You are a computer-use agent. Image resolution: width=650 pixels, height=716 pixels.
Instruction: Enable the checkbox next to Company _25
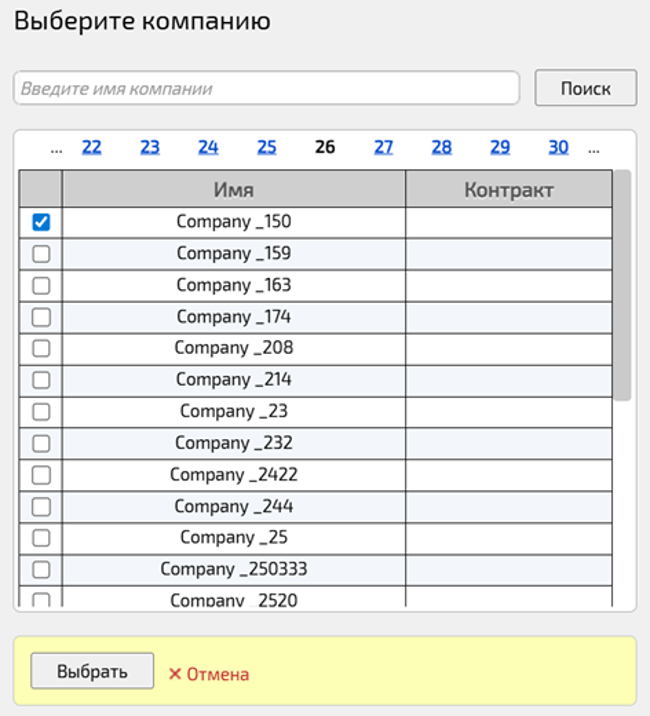coord(41,537)
